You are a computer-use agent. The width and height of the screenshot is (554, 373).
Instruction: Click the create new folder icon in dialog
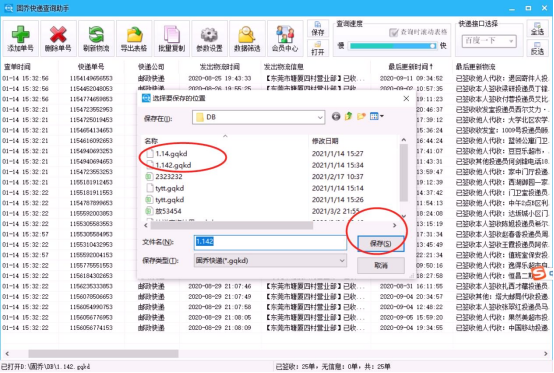[361, 116]
